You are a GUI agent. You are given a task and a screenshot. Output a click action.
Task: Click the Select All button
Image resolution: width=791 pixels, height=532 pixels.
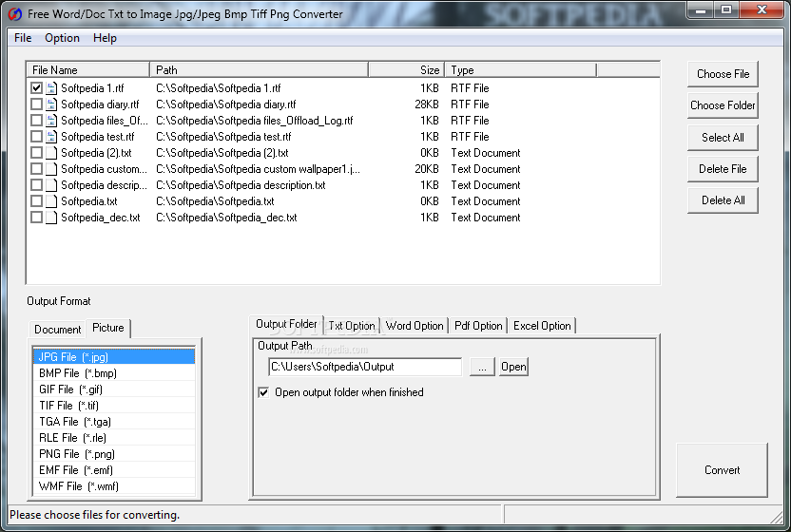723,138
